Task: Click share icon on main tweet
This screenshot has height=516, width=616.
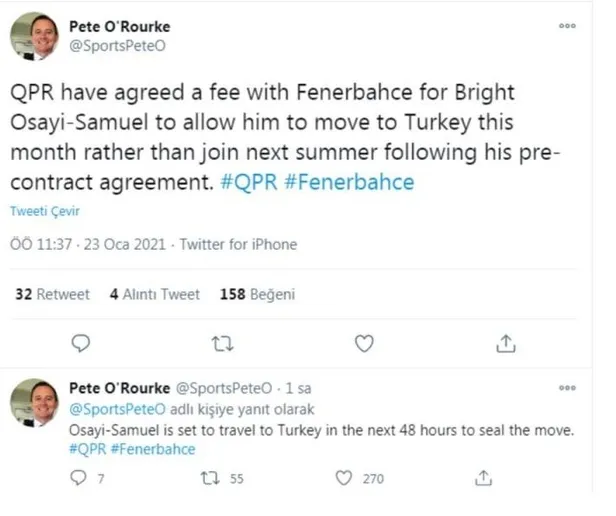Action: point(505,344)
